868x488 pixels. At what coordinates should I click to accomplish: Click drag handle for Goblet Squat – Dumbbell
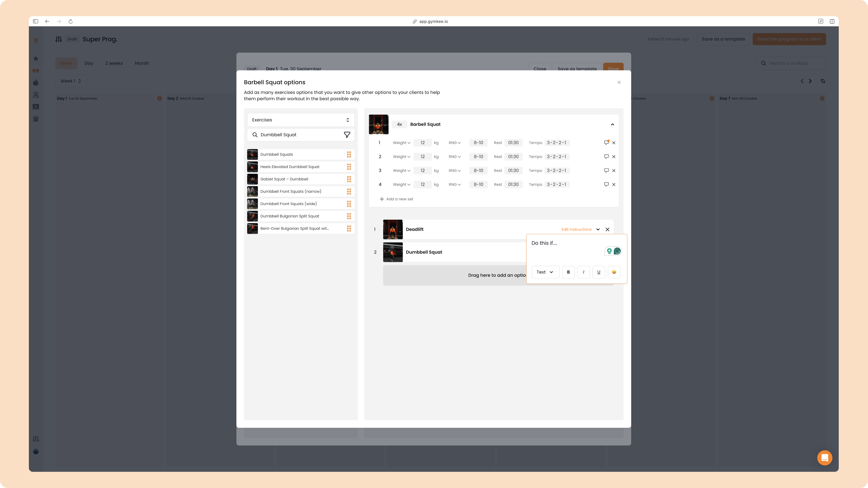(x=349, y=179)
